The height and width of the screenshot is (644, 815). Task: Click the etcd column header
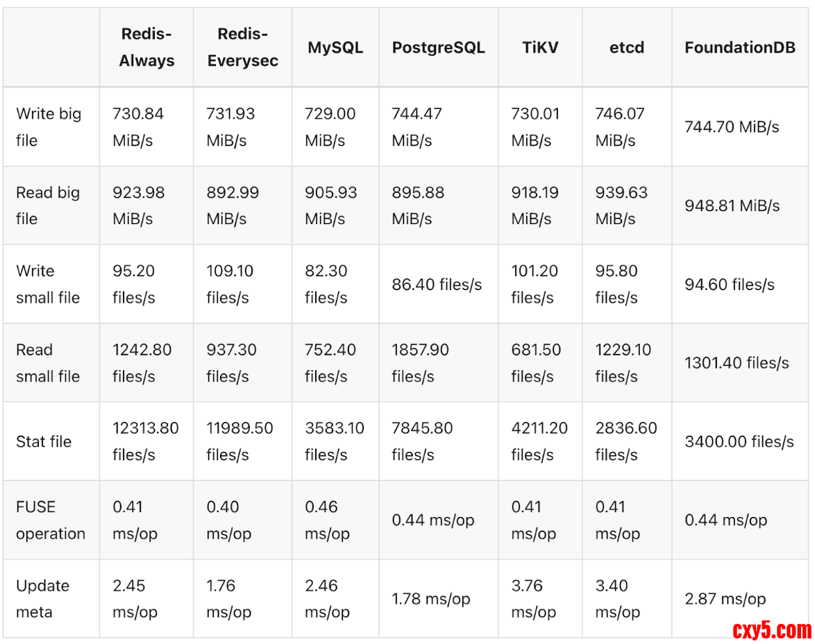[x=626, y=47]
